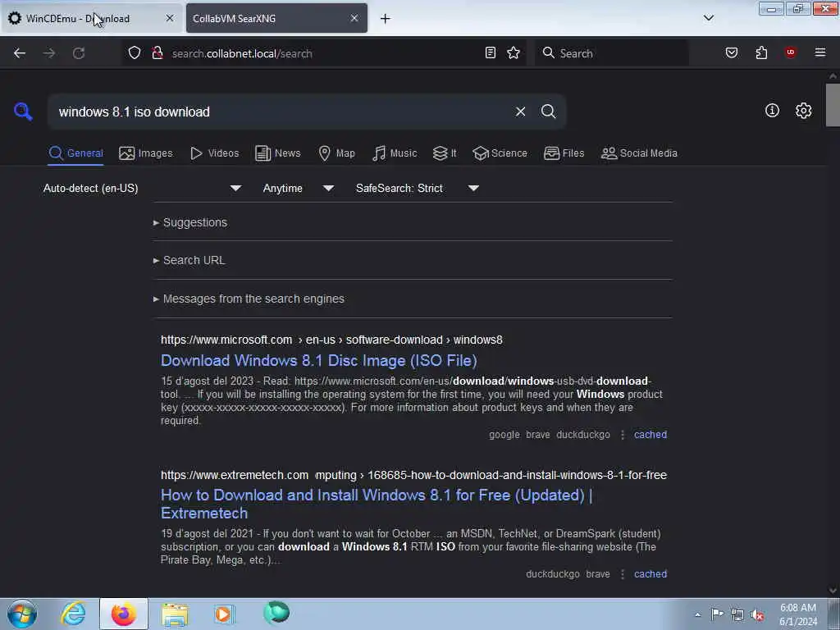Show hidden tray icons arrow
The width and height of the screenshot is (840, 630).
(x=697, y=615)
